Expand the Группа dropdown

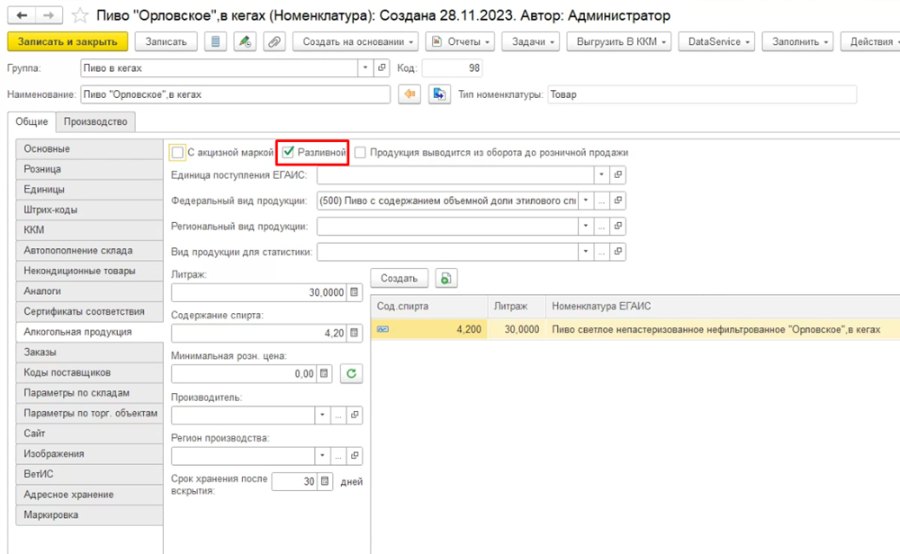pyautogui.click(x=366, y=68)
